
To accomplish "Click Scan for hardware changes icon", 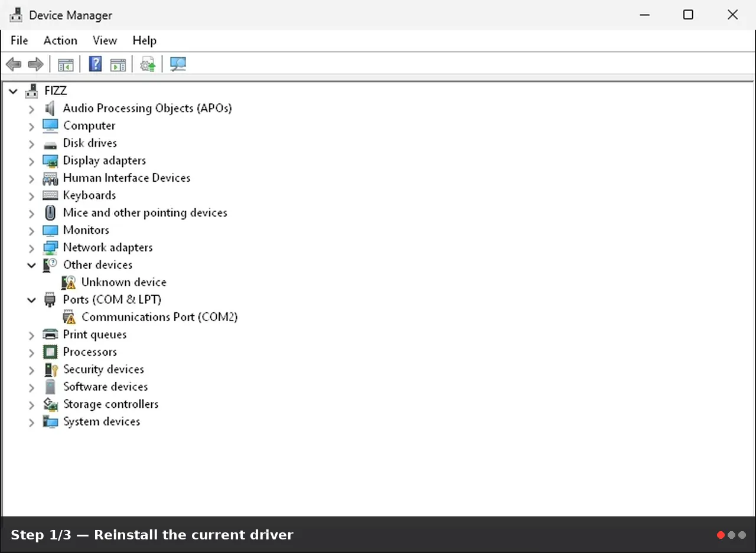I will [x=178, y=64].
